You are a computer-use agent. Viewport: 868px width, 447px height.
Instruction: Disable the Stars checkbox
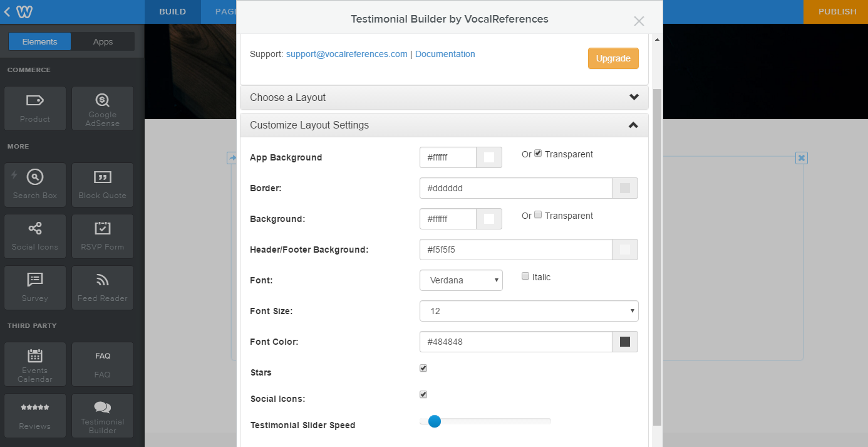point(423,368)
